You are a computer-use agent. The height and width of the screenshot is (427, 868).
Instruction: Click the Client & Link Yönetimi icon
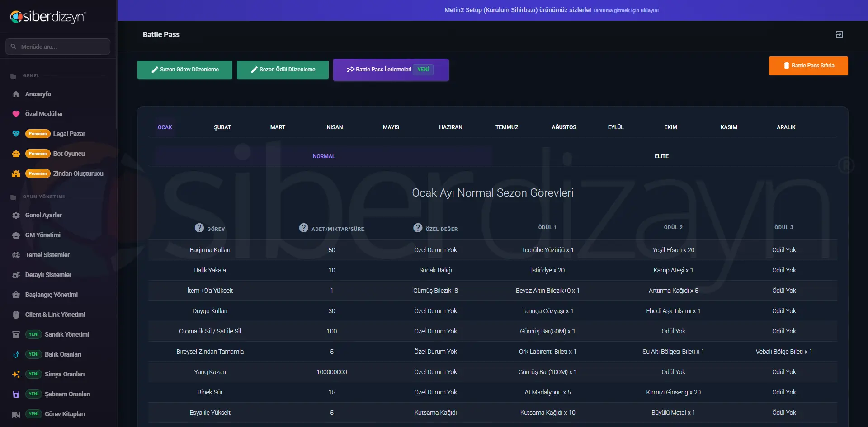pos(16,314)
